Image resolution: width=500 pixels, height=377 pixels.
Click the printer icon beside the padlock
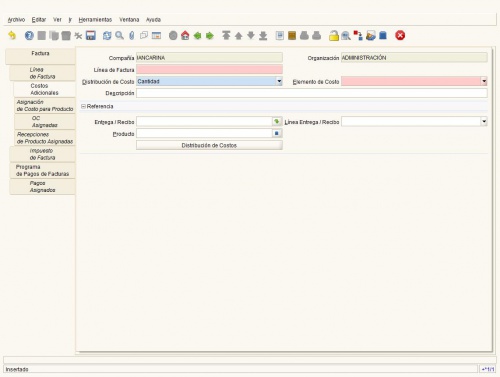317,35
